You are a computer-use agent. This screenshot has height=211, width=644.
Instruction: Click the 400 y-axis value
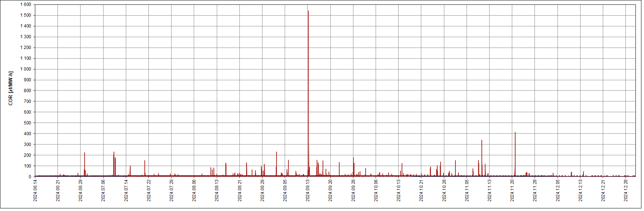tap(27, 134)
